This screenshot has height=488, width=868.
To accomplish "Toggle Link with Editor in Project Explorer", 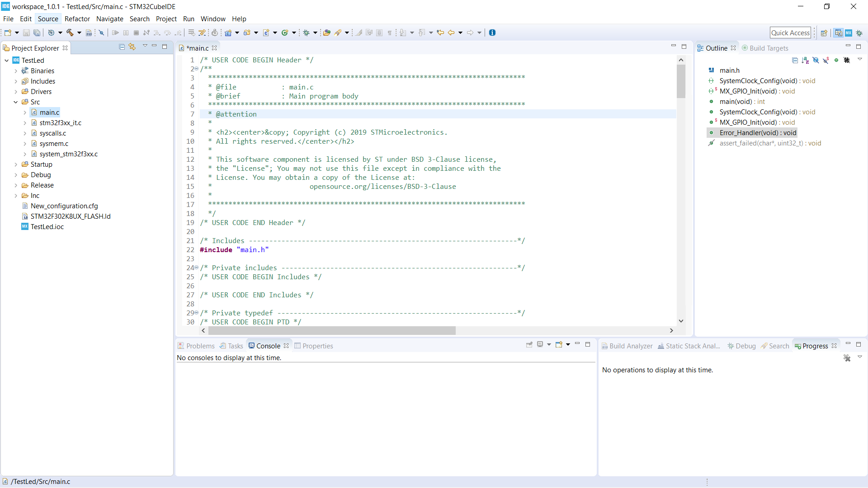I will (x=132, y=47).
